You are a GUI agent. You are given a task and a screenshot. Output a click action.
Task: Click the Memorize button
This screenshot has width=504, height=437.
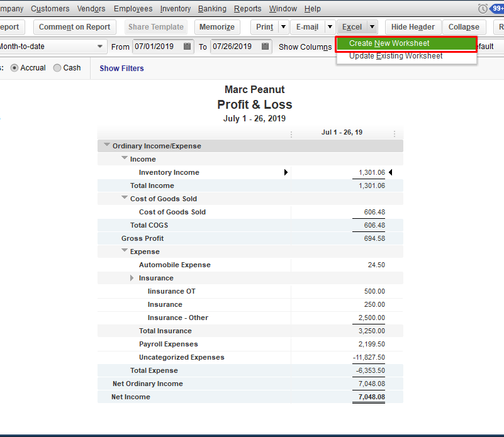click(x=217, y=26)
